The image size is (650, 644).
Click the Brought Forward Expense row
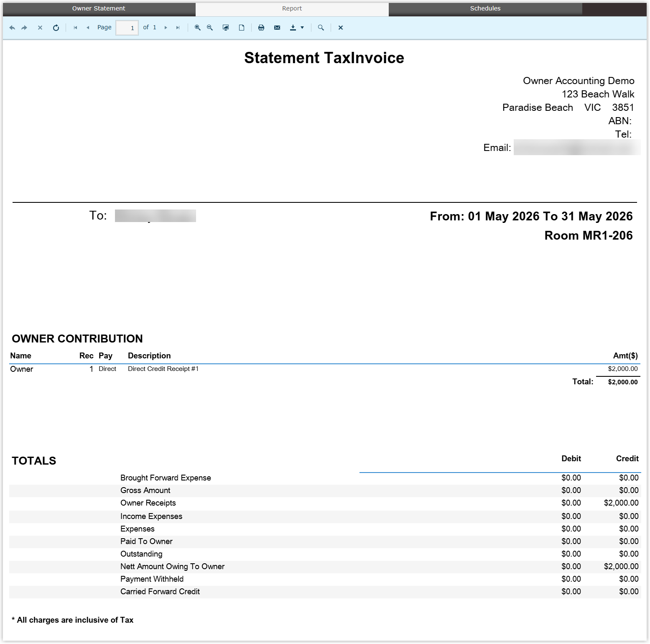tap(325, 478)
